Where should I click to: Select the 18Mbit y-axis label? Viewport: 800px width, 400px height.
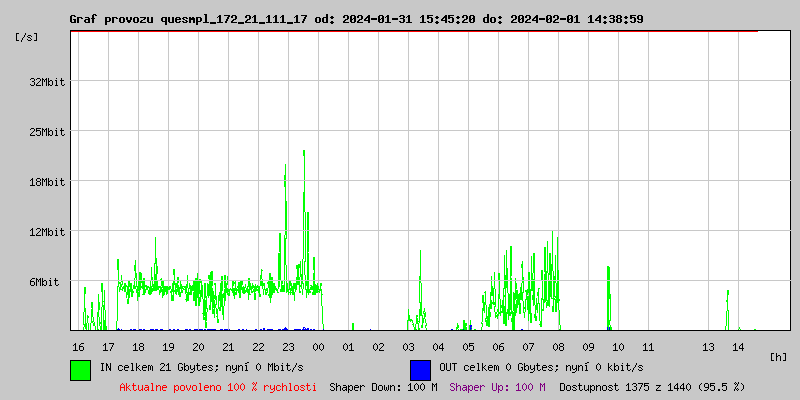pyautogui.click(x=47, y=182)
